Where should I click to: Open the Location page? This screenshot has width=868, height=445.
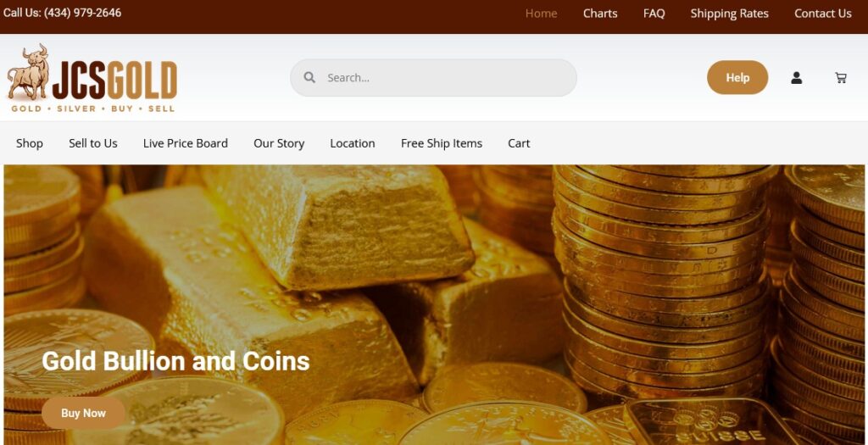353,143
